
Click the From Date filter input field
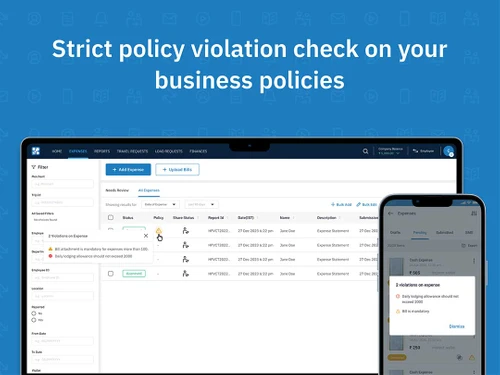pyautogui.click(x=62, y=341)
